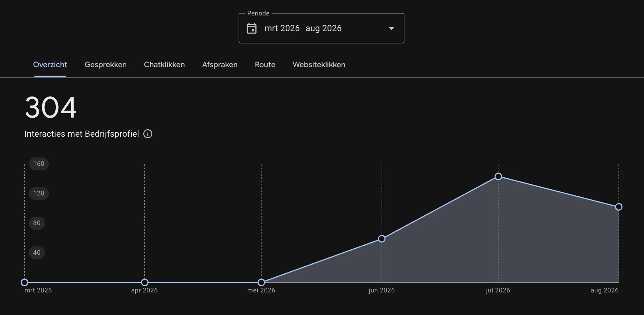Click the mei 2026 x-axis label
This screenshot has width=644, height=315.
coord(261,290)
